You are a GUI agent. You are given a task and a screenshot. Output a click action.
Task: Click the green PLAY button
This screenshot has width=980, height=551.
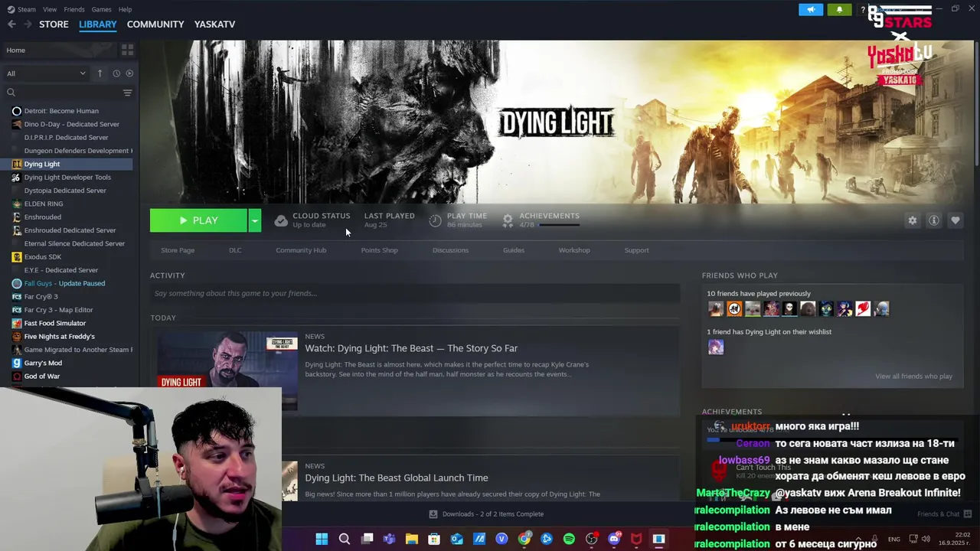pyautogui.click(x=198, y=220)
